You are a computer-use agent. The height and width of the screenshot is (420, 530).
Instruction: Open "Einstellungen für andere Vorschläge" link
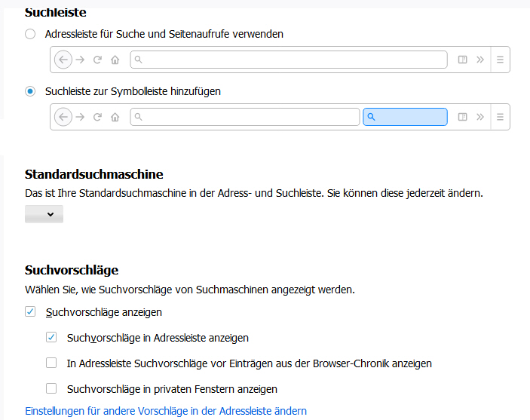pos(166,411)
